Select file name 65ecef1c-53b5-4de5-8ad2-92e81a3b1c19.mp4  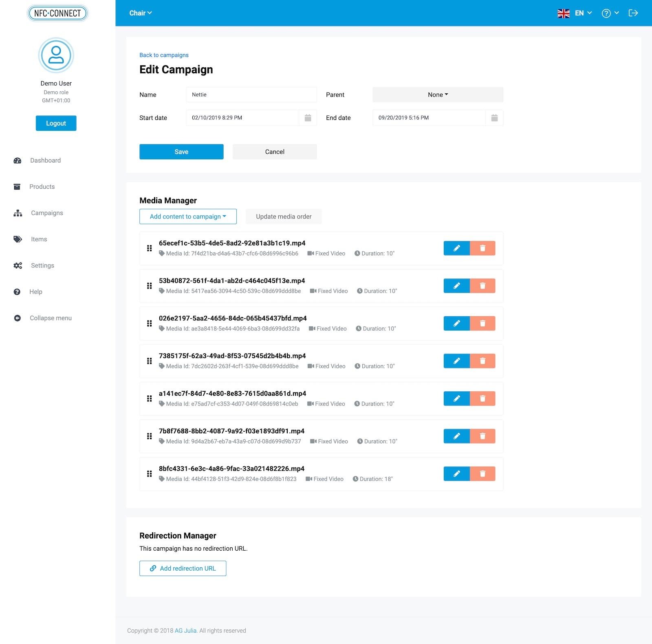[x=232, y=243]
